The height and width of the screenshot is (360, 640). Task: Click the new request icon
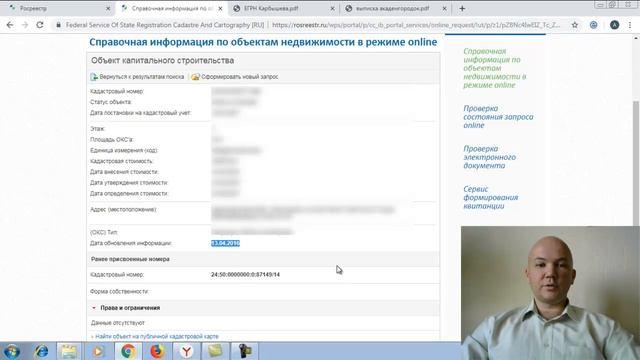coord(196,77)
